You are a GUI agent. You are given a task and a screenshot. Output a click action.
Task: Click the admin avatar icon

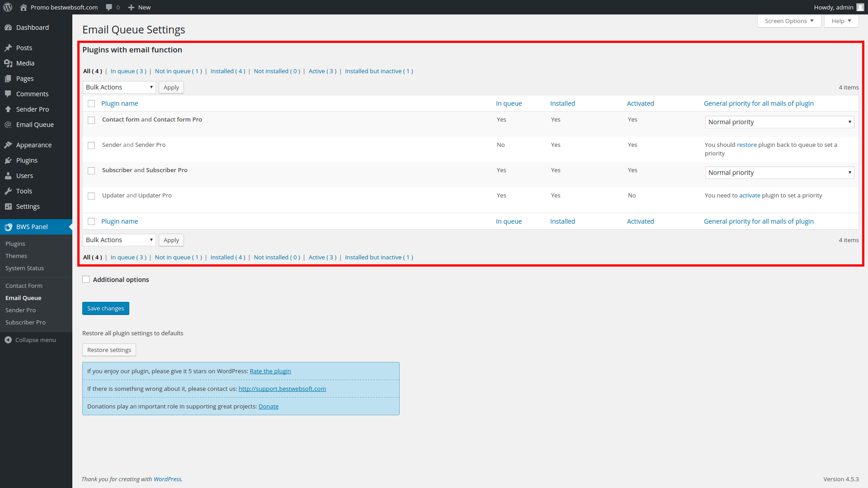click(860, 7)
